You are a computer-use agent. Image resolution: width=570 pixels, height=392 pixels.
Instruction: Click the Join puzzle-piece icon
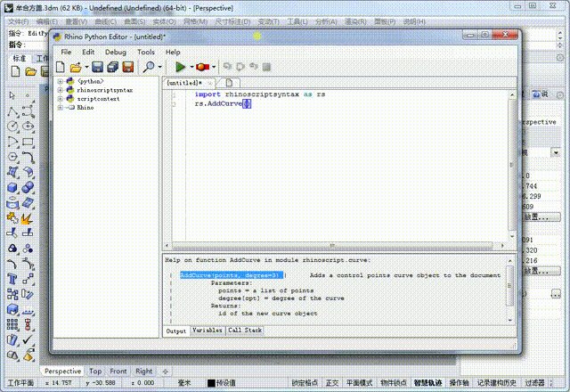tap(12, 217)
